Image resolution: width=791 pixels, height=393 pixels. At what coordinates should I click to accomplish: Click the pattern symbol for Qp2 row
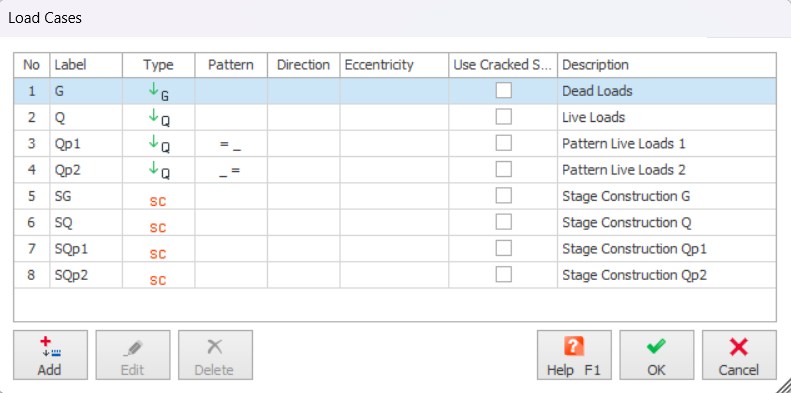230,172
